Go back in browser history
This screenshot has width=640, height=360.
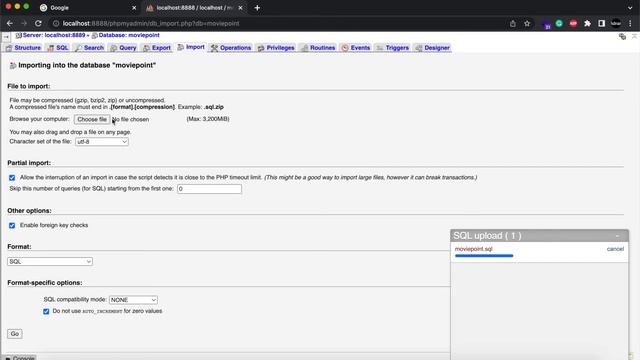point(10,24)
